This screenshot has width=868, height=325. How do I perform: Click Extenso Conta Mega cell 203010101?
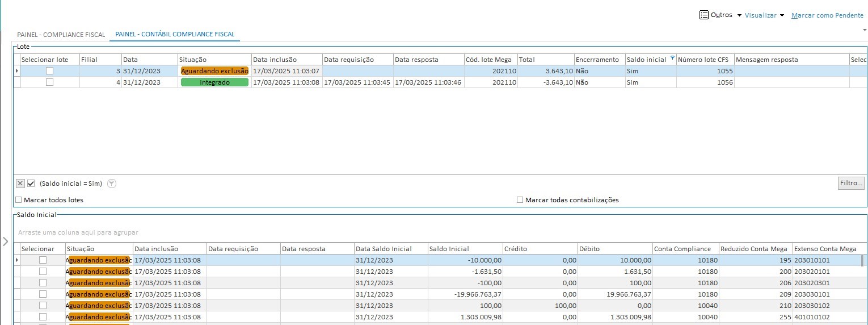click(x=827, y=260)
